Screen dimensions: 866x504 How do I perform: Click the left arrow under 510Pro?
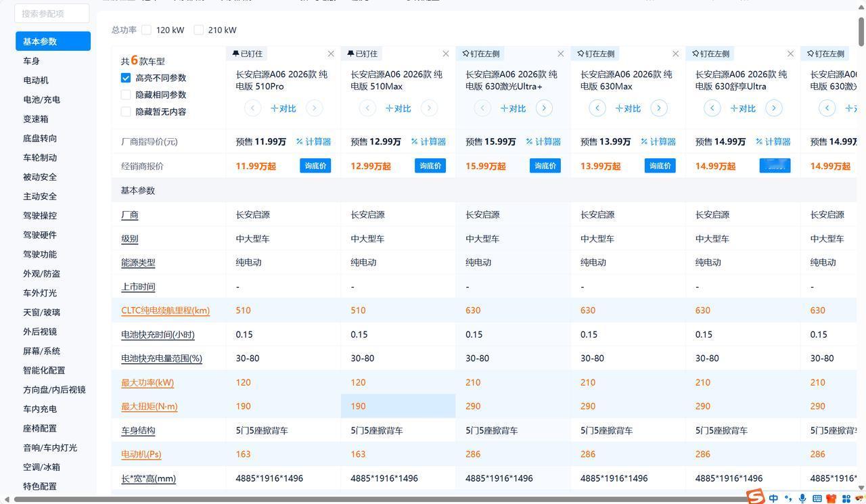click(x=252, y=108)
